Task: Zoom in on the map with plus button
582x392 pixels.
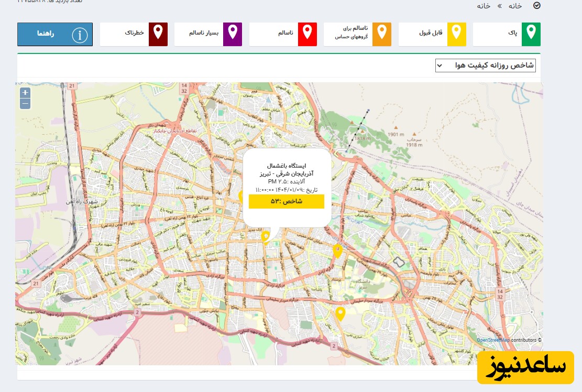Action: (25, 93)
